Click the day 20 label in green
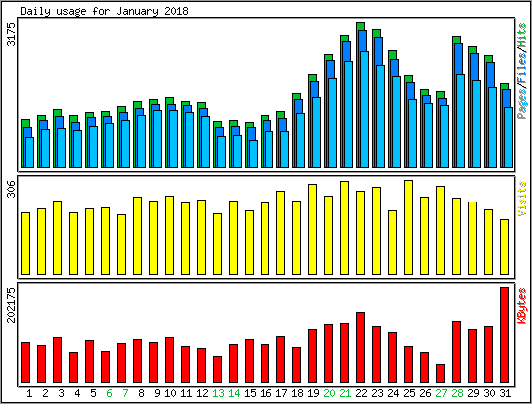 329,393
